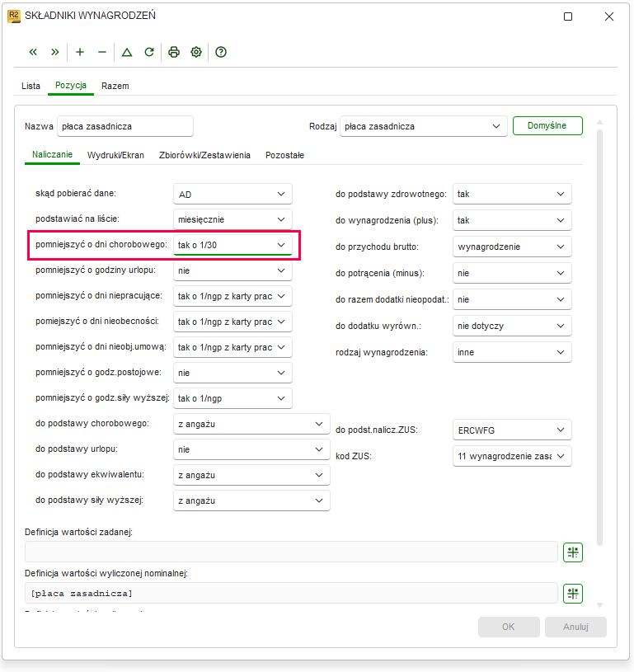Viewport: 634px width, 672px height.
Task: Maximize the SKŁADNIKI WYNAGRODZEŃ window
Action: point(568,16)
